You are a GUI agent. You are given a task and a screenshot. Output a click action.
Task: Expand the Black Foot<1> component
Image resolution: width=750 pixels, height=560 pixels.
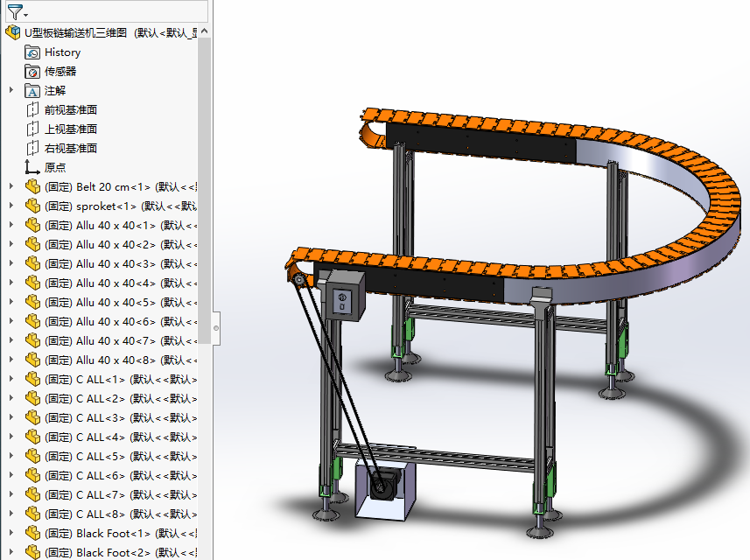pyautogui.click(x=11, y=533)
